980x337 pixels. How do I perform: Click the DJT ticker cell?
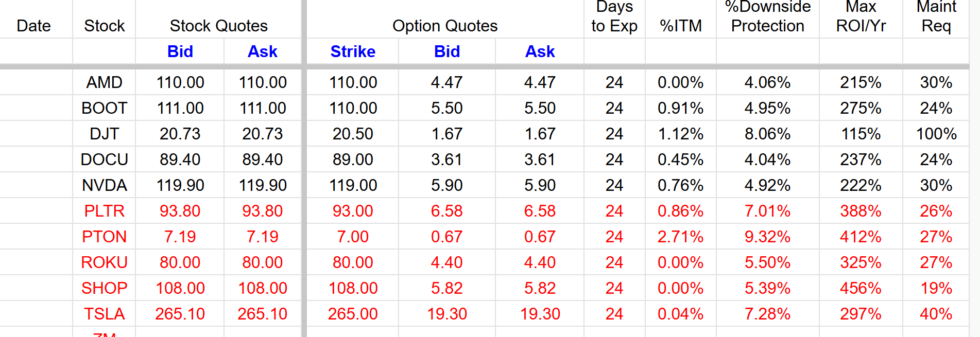[x=104, y=134]
